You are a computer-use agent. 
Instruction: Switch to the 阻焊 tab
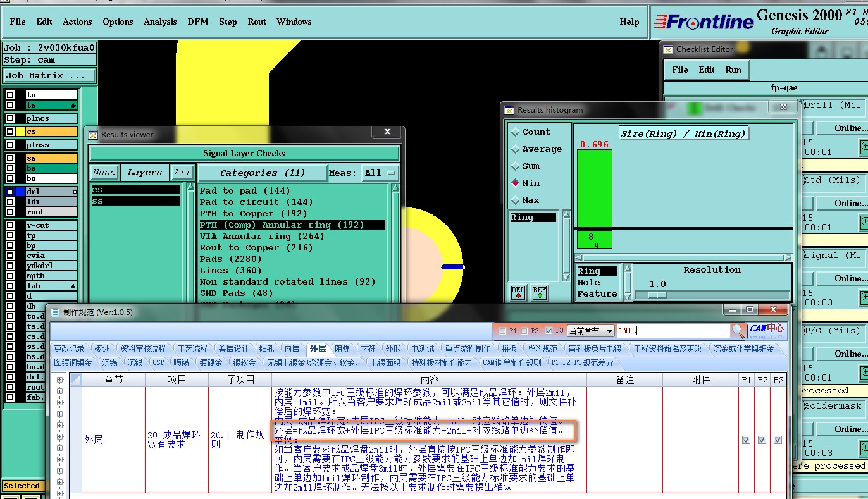click(342, 348)
